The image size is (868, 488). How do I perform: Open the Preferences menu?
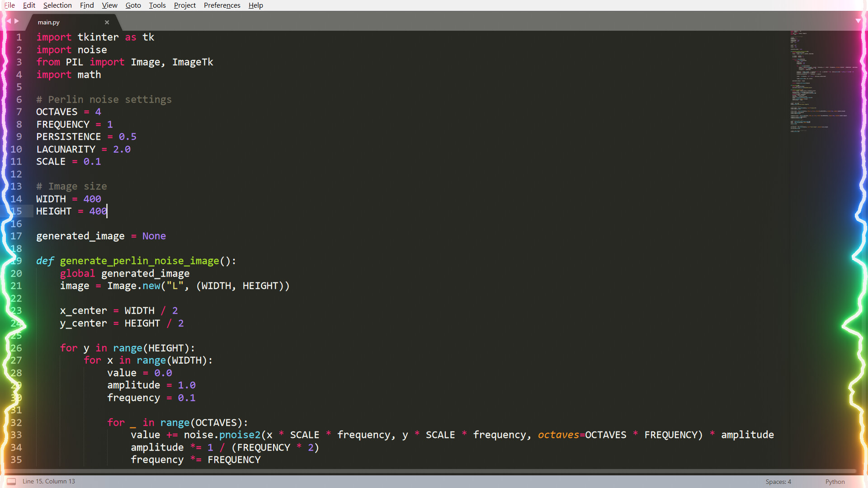[x=222, y=5]
